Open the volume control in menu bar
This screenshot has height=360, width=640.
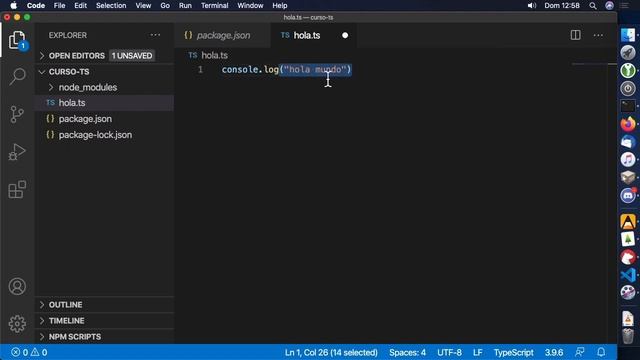pos(531,6)
